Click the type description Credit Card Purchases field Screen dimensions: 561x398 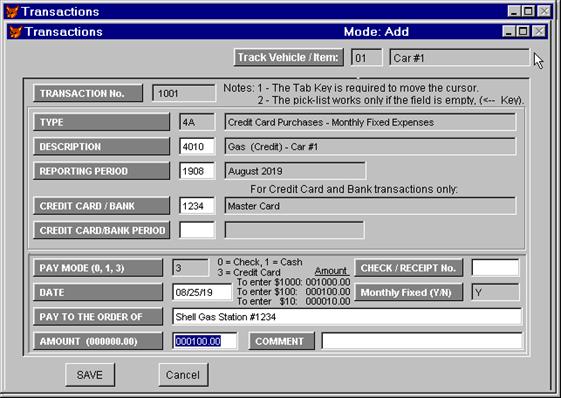coord(370,122)
